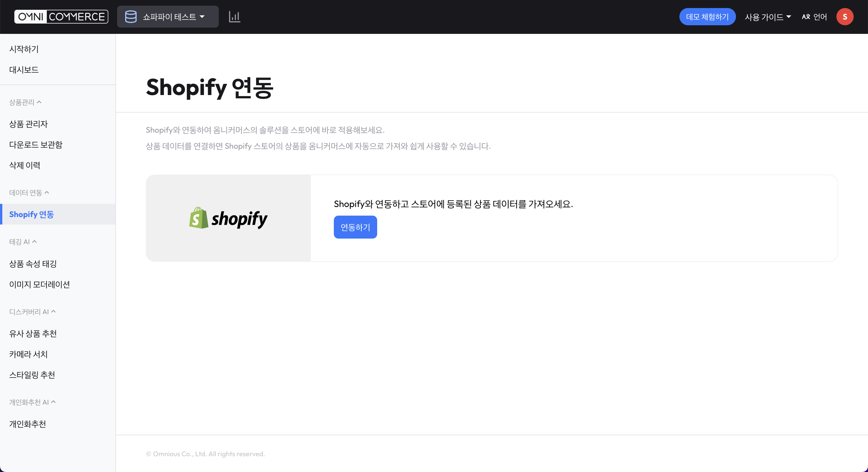Open 삭제 이력 menu item
868x472 pixels.
[x=25, y=165]
